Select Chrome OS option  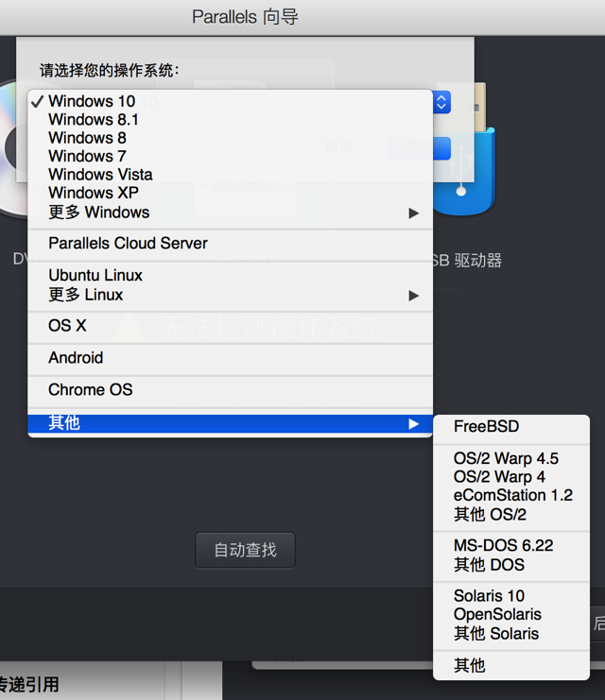[230, 390]
